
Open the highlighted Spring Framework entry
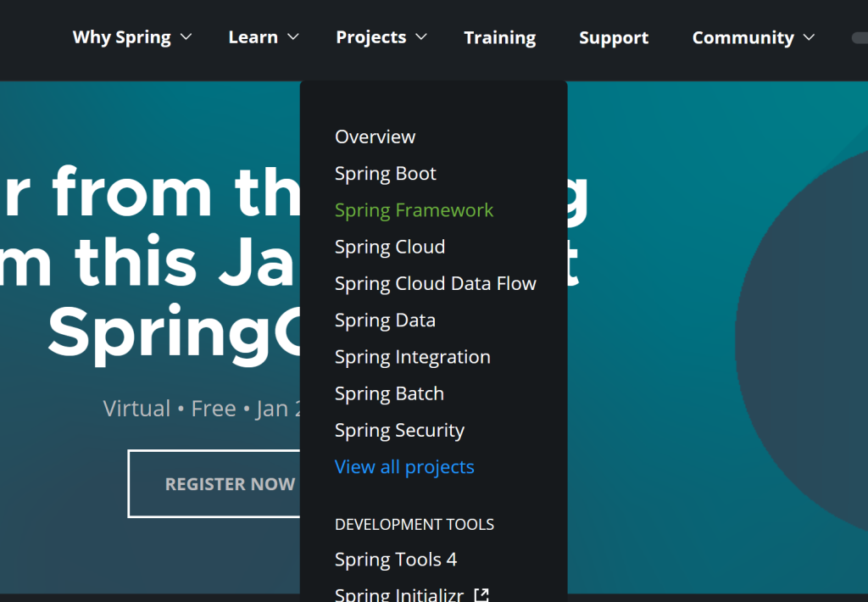[414, 210]
